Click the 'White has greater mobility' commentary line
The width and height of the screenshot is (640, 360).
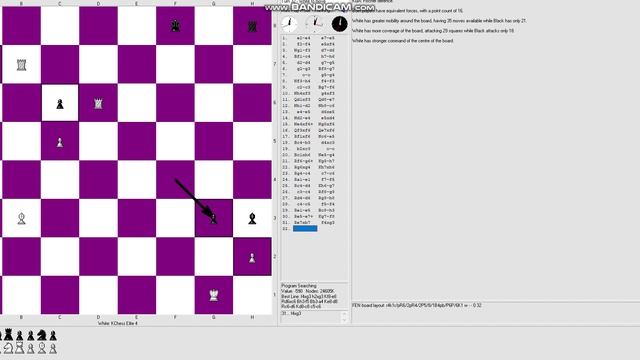[439, 20]
